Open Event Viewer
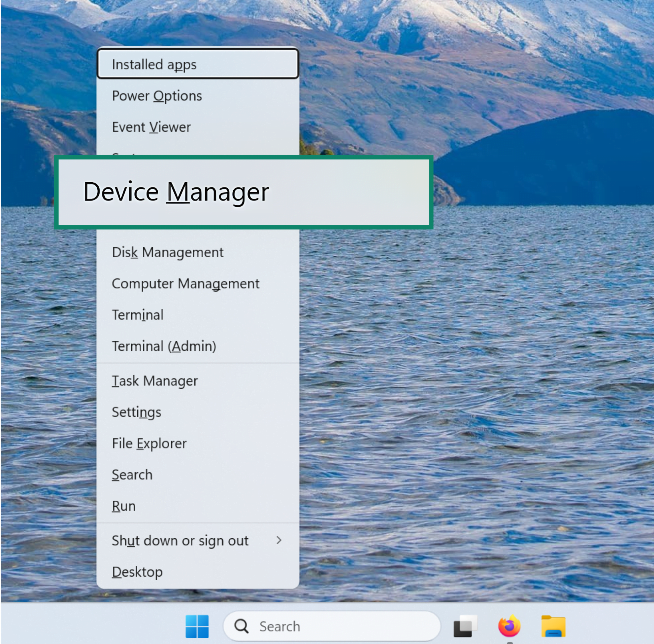This screenshot has width=654, height=644. [x=151, y=127]
